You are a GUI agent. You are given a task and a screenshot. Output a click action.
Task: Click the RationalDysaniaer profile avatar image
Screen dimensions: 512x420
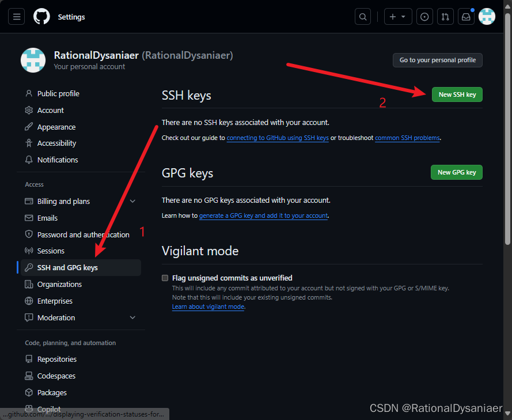[33, 60]
